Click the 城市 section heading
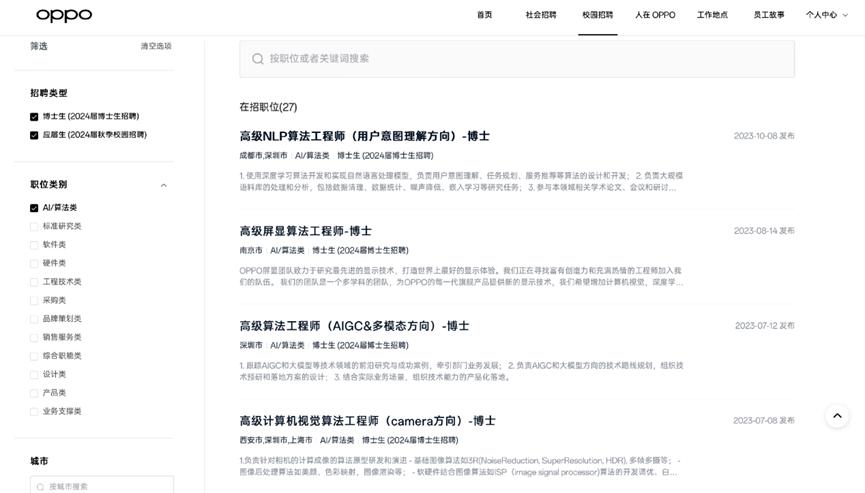This screenshot has height=493, width=865. [x=39, y=461]
